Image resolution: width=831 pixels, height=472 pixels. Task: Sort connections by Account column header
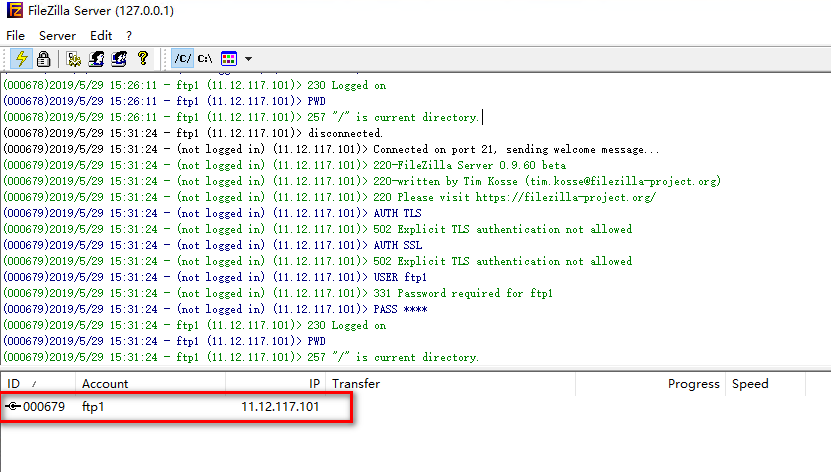[151, 384]
